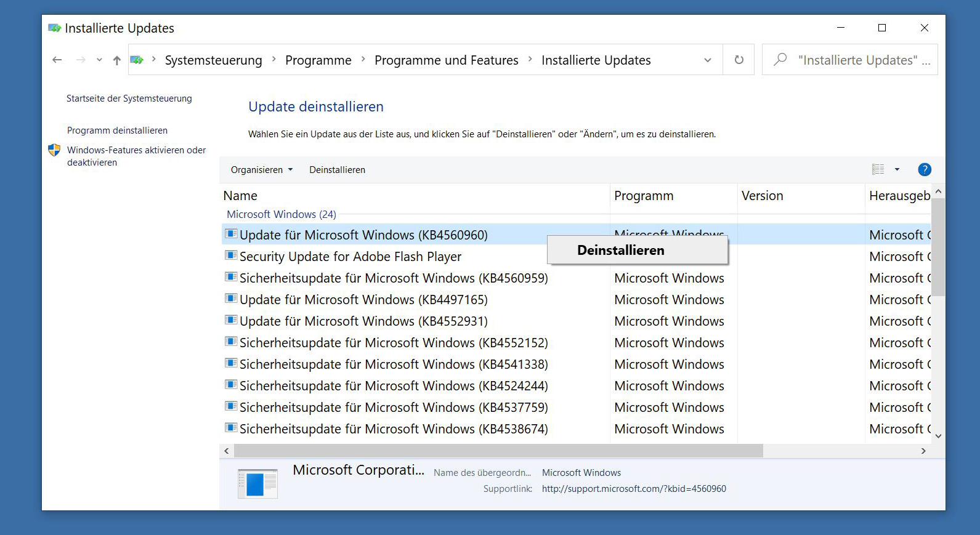Click Programme und Features breadcrumb

coord(446,60)
